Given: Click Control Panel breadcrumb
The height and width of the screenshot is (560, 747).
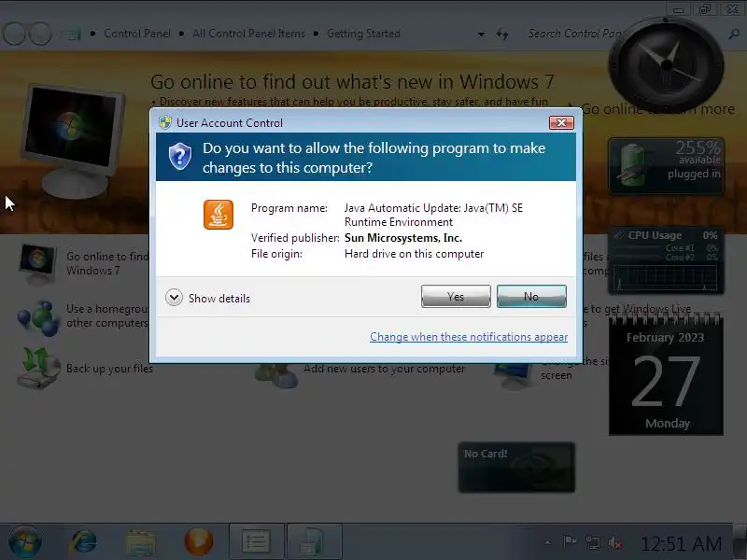Looking at the screenshot, I should pyautogui.click(x=136, y=34).
